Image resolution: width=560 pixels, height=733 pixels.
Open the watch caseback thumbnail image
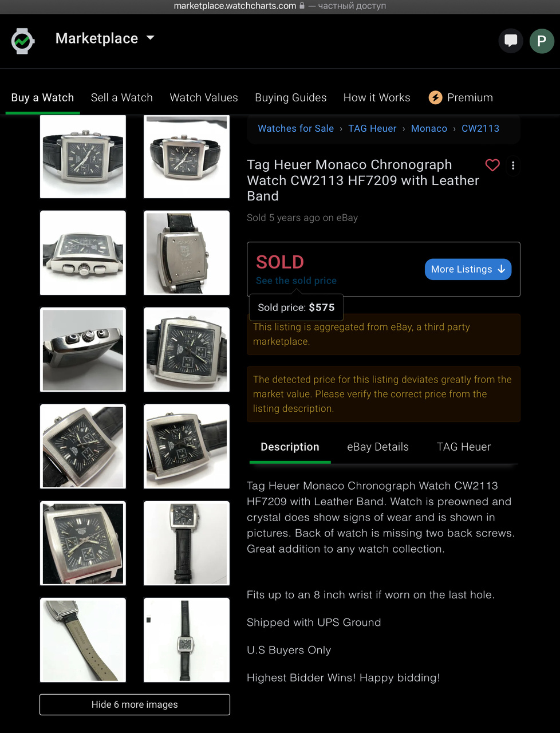click(187, 253)
